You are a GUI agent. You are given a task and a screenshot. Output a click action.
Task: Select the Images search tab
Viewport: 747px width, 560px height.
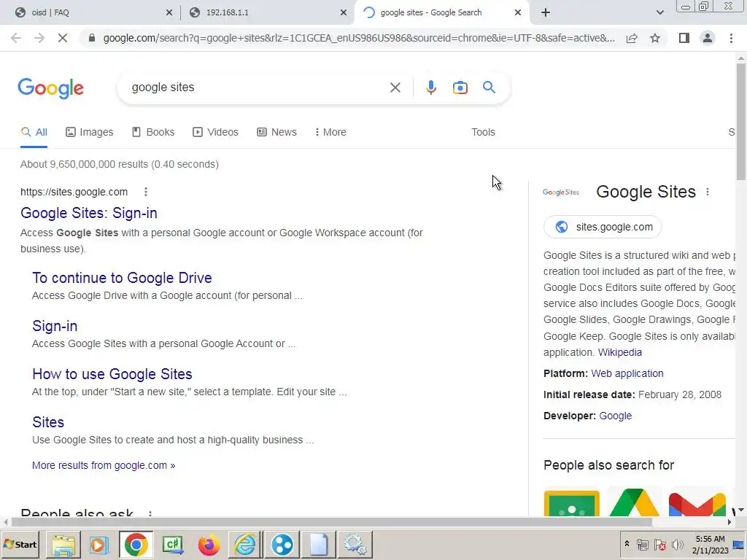90,133
